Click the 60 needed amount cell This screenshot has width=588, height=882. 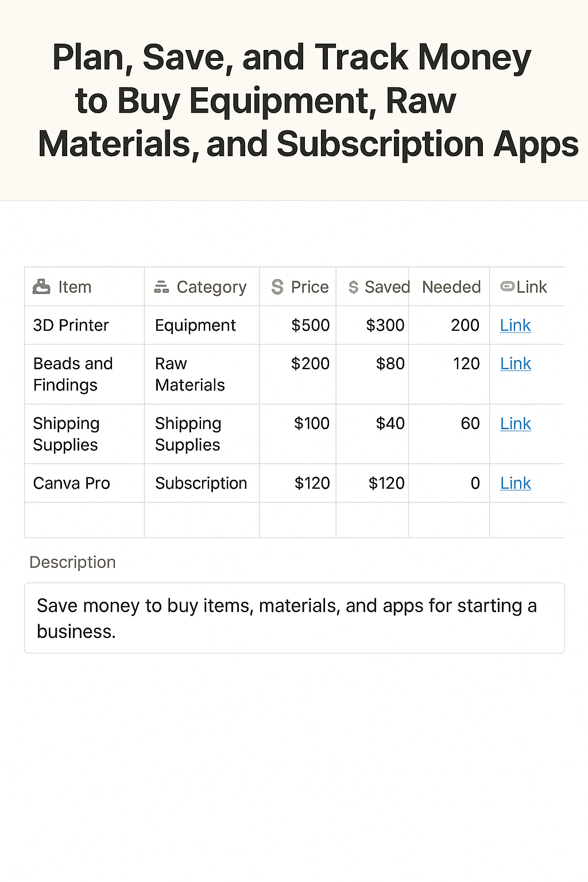click(x=470, y=424)
